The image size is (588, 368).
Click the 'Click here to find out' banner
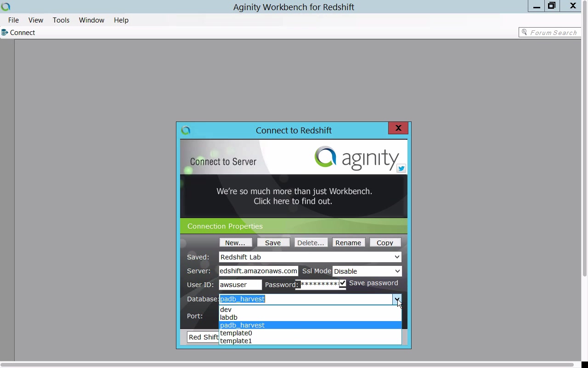click(294, 196)
